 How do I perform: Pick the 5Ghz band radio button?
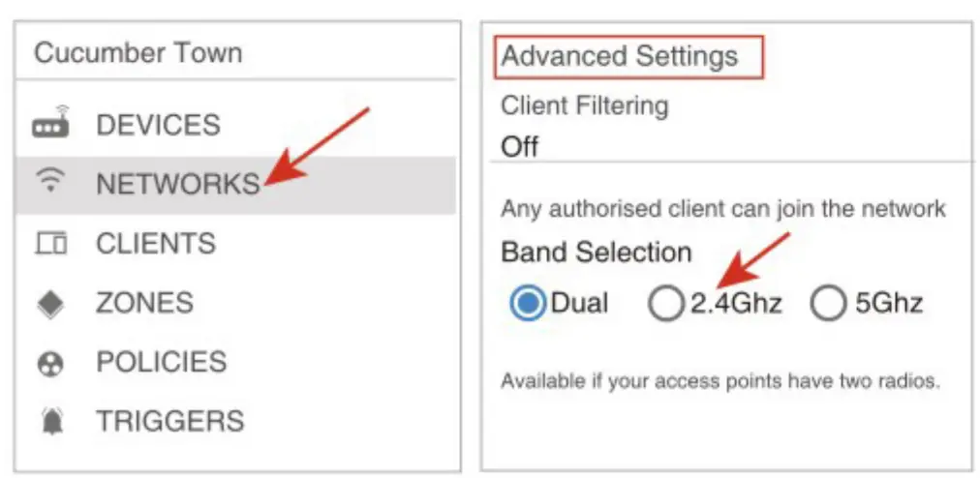point(828,304)
